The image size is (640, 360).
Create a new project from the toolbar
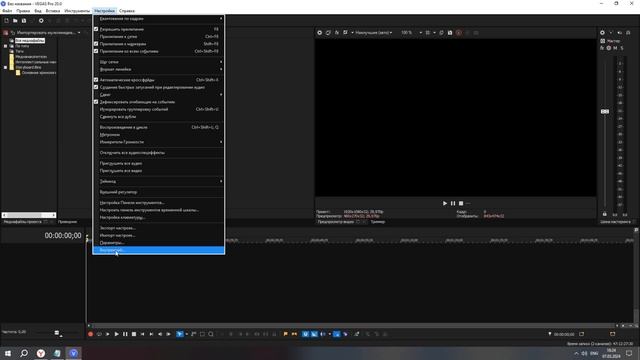pyautogui.click(x=6, y=20)
